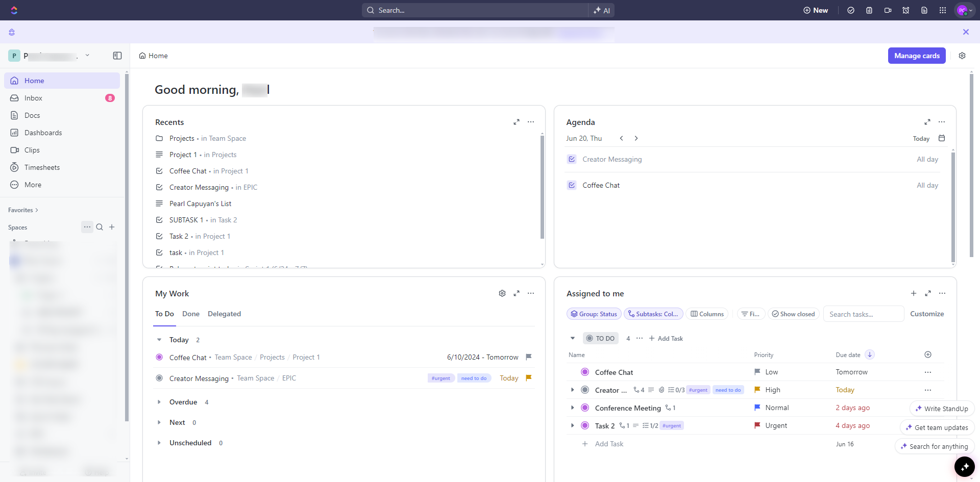Switch to the Done tab
Image resolution: width=980 pixels, height=482 pixels.
click(191, 314)
